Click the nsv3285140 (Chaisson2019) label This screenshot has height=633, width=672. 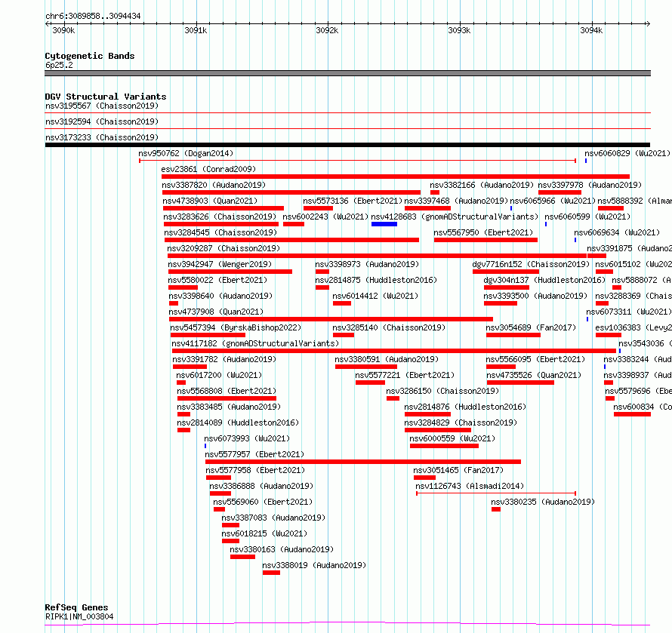pyautogui.click(x=389, y=327)
